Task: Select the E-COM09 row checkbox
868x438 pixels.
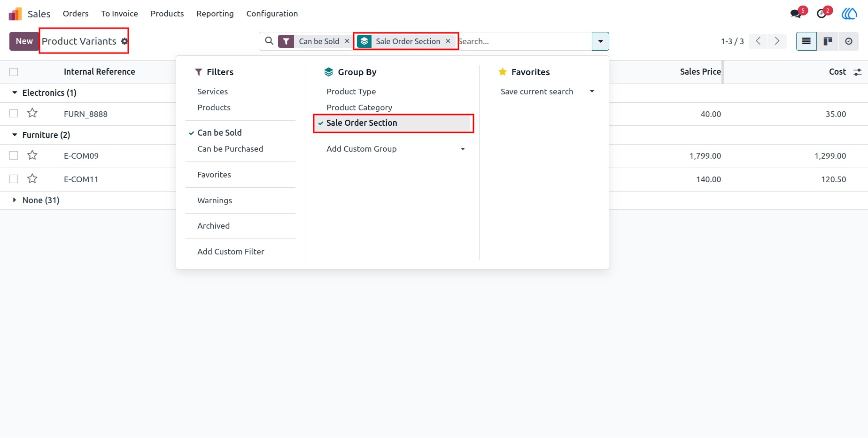Action: coord(14,155)
